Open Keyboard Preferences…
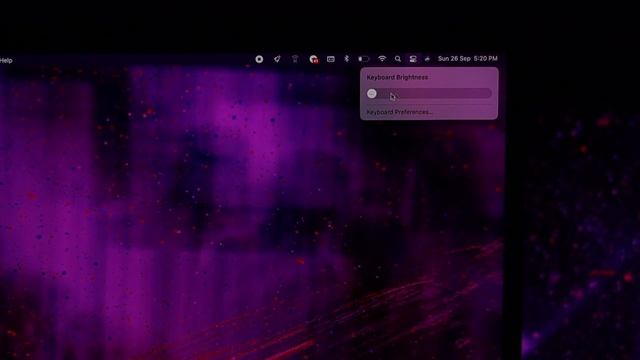The width and height of the screenshot is (640, 360). pos(399,112)
